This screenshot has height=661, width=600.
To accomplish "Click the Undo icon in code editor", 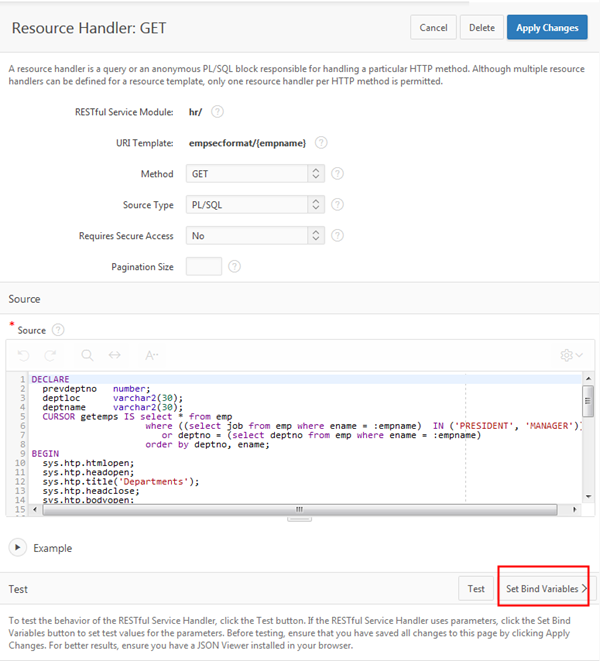I will pos(24,355).
